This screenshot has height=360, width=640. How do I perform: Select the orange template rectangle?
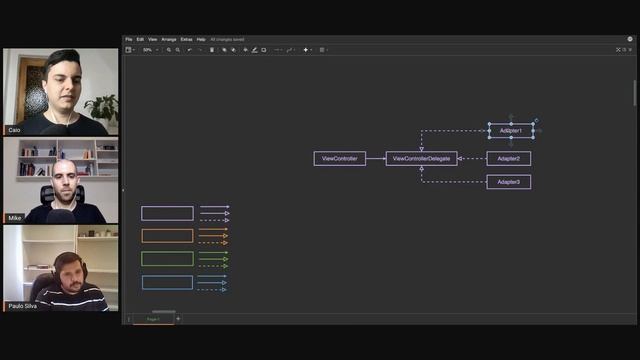(x=167, y=236)
